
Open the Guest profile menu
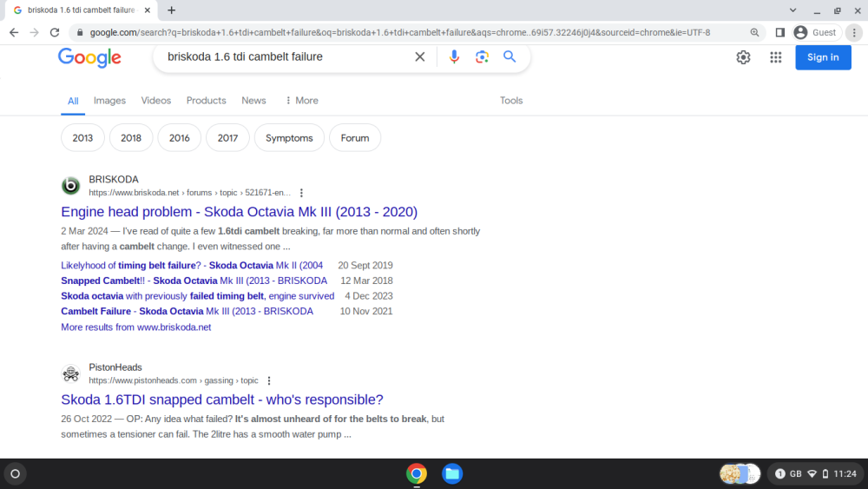pyautogui.click(x=816, y=33)
